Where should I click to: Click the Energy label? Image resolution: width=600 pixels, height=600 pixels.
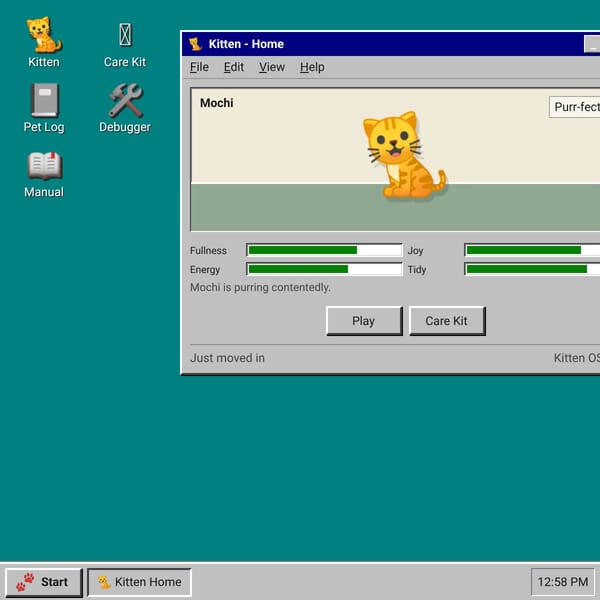tap(205, 270)
